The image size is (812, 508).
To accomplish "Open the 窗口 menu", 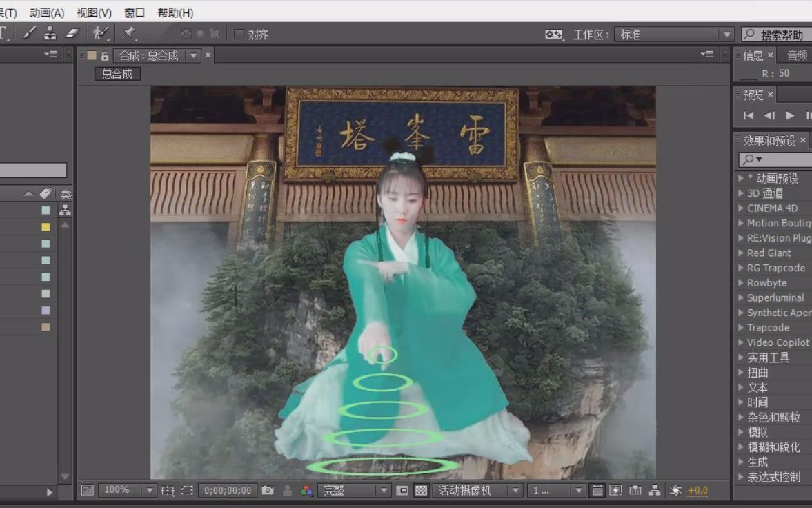I will pos(135,12).
